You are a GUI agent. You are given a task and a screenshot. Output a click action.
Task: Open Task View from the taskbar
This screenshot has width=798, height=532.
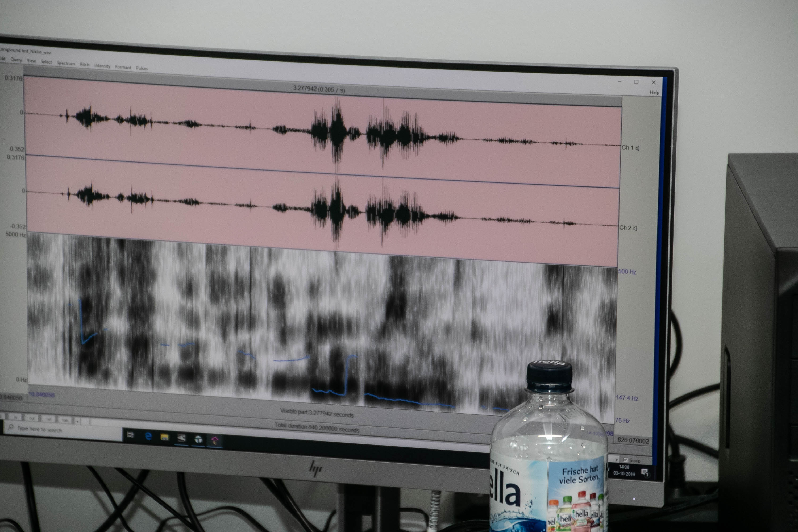point(130,435)
